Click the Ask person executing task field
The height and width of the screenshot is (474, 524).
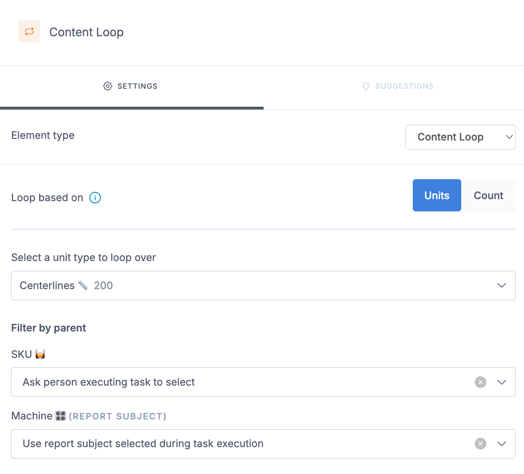pos(263,382)
